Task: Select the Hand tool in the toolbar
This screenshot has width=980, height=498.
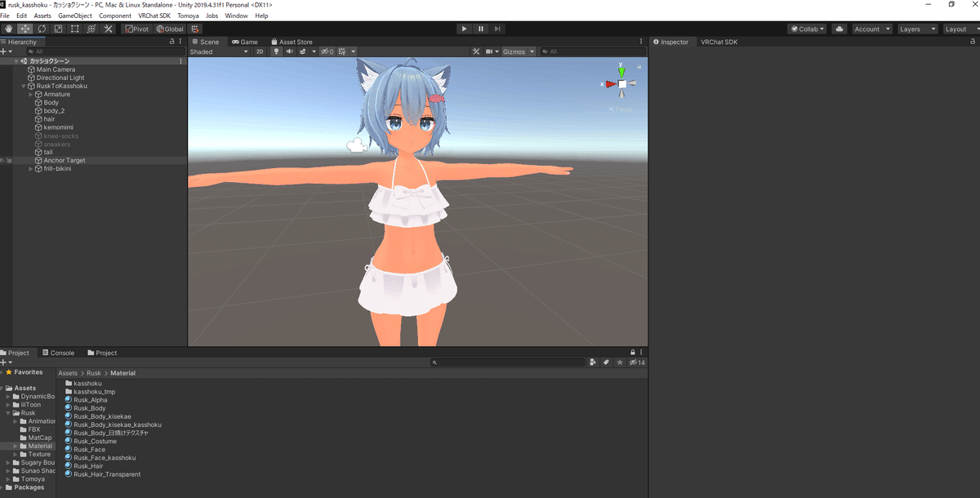Action: click(8, 29)
